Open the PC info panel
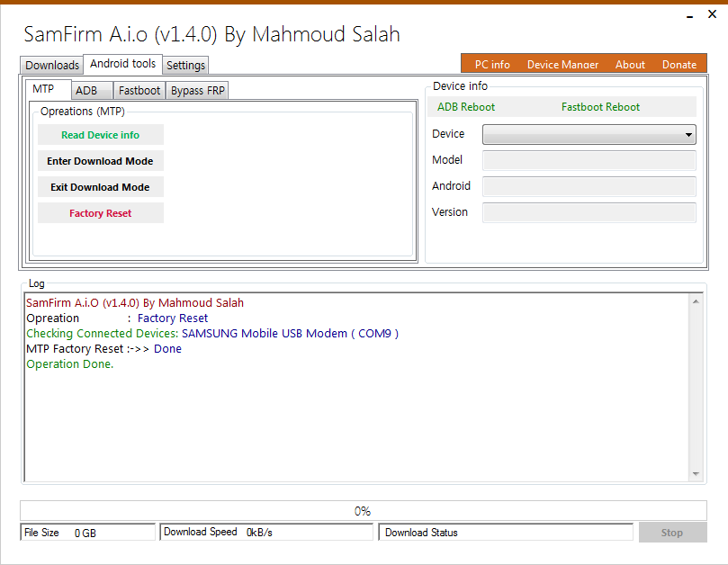This screenshot has height=565, width=728. click(491, 64)
